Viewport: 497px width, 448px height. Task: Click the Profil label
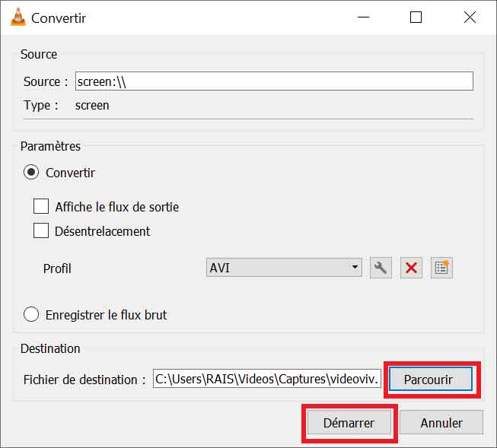pos(57,268)
